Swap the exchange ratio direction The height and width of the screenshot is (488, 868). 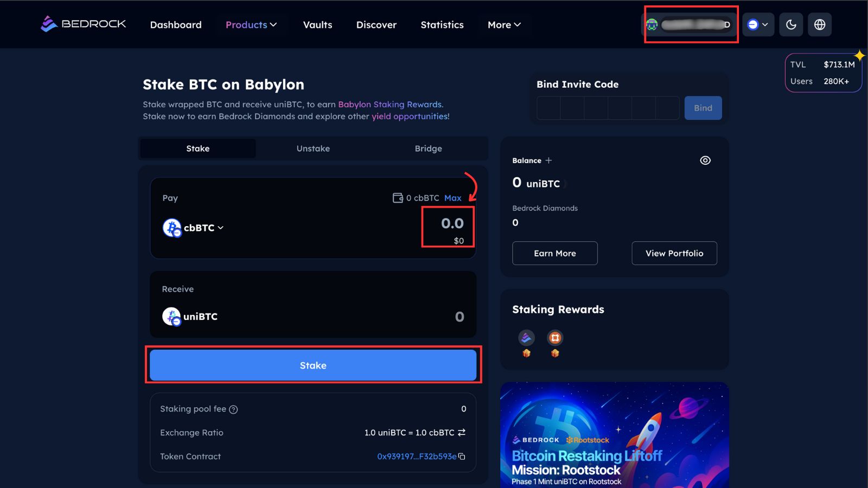tap(462, 433)
